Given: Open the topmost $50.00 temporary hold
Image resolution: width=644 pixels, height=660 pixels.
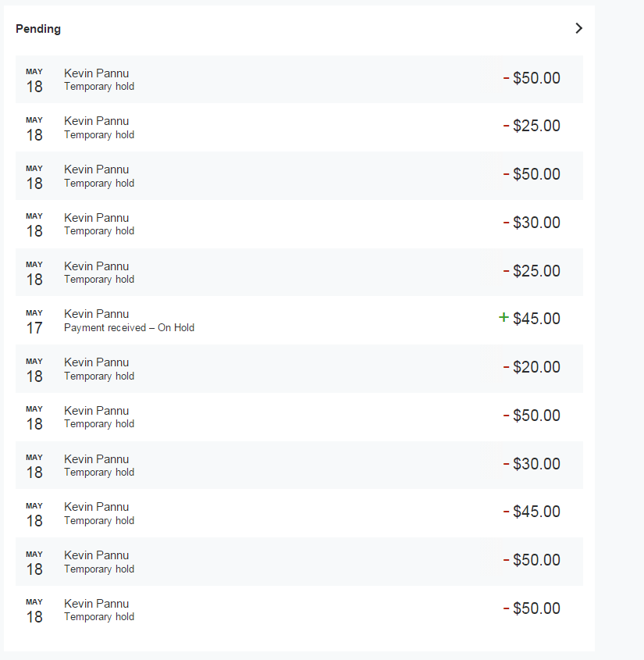Looking at the screenshot, I should click(299, 79).
